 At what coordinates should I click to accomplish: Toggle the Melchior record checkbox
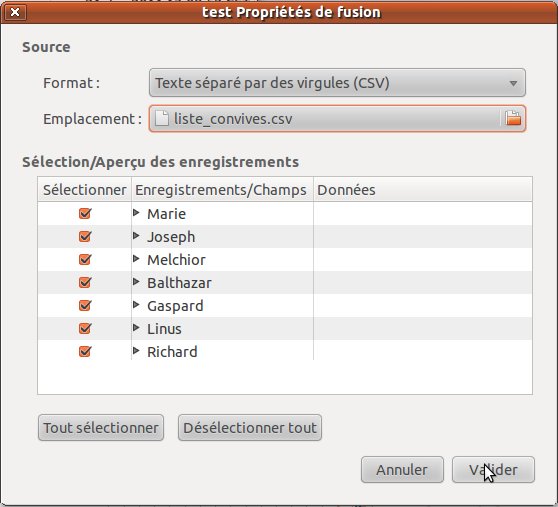pyautogui.click(x=85, y=259)
